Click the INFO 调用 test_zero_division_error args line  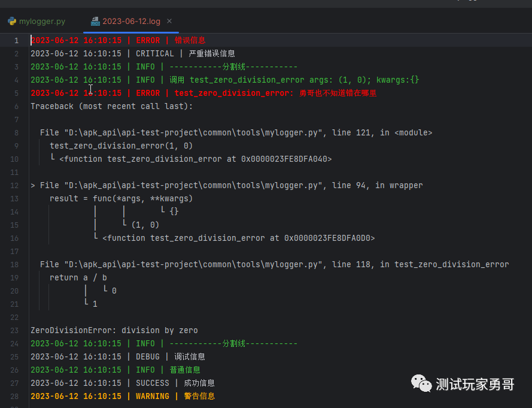(224, 80)
